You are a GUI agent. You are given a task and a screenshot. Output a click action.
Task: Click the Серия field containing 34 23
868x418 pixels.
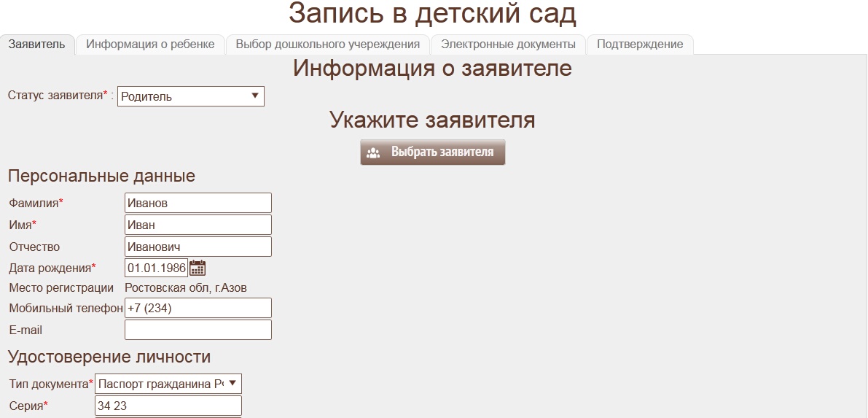coord(168,406)
